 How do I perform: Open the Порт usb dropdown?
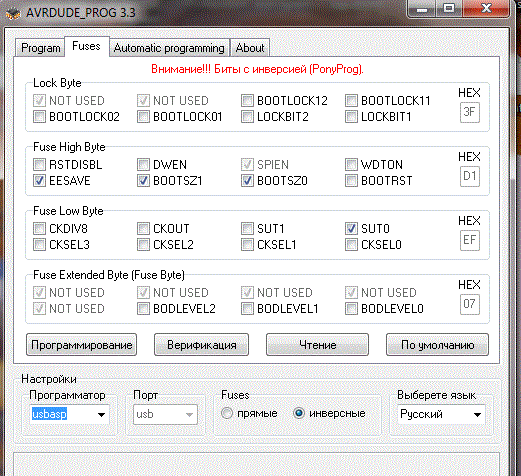pos(165,414)
